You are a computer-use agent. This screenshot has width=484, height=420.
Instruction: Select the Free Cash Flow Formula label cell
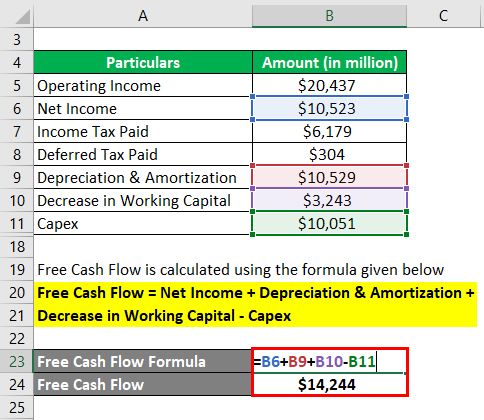coord(143,362)
